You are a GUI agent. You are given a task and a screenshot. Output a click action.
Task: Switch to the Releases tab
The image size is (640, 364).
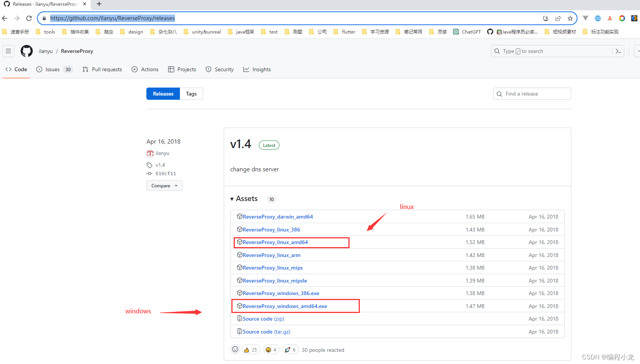point(163,94)
